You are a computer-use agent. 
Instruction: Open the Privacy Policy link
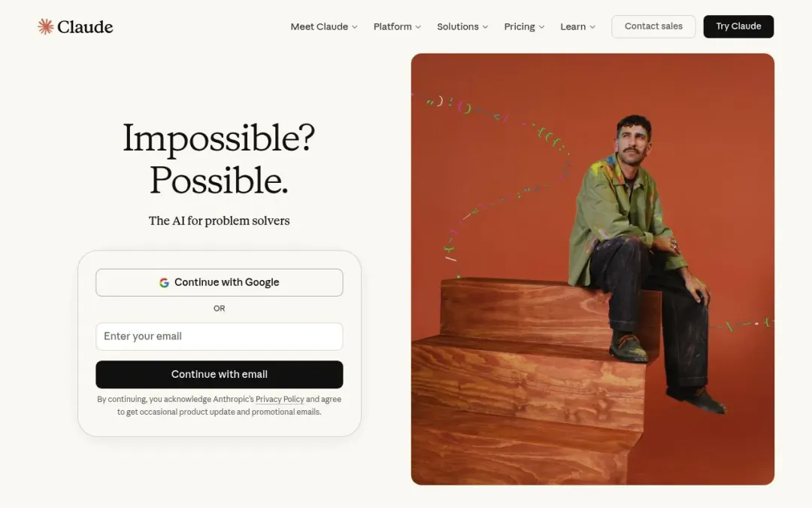pos(280,399)
